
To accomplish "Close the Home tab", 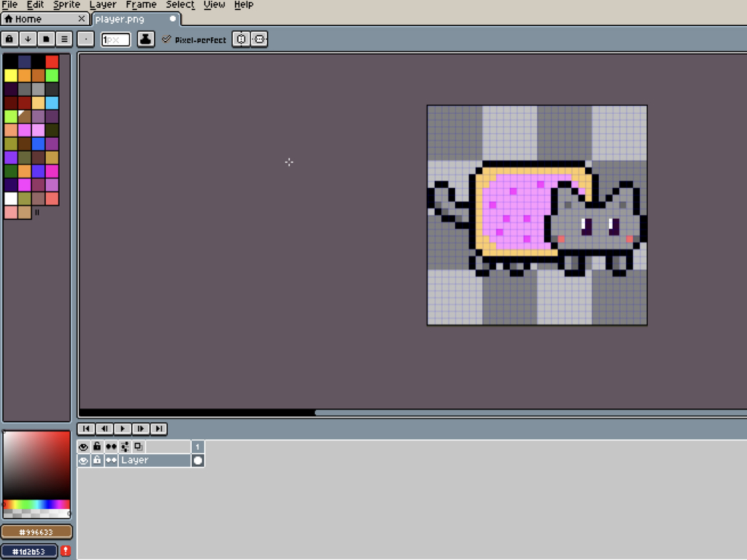I will click(82, 18).
